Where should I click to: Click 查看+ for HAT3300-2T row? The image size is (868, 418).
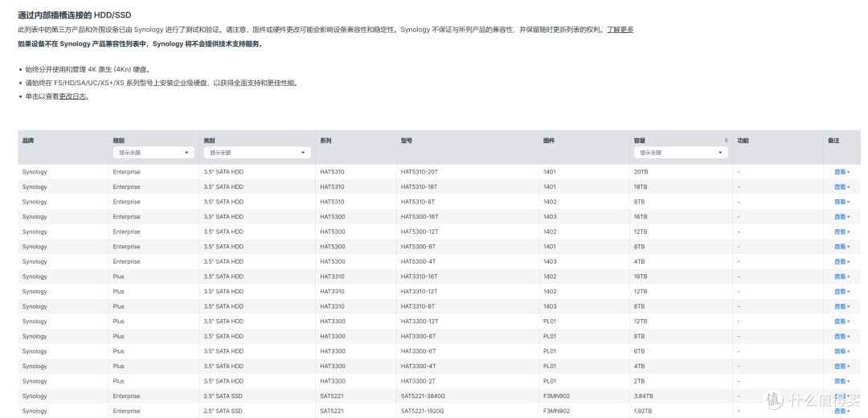tap(842, 382)
